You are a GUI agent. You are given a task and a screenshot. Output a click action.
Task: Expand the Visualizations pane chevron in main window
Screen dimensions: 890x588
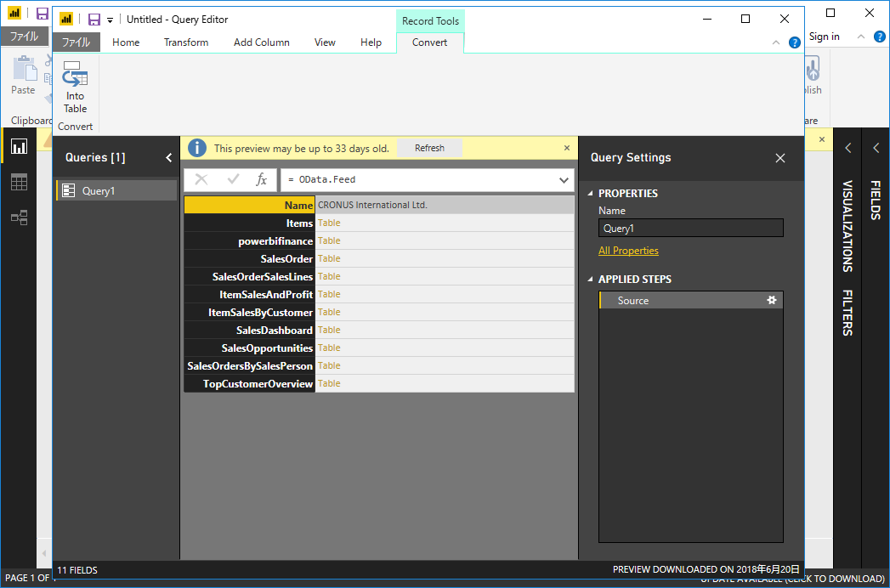[x=848, y=148]
